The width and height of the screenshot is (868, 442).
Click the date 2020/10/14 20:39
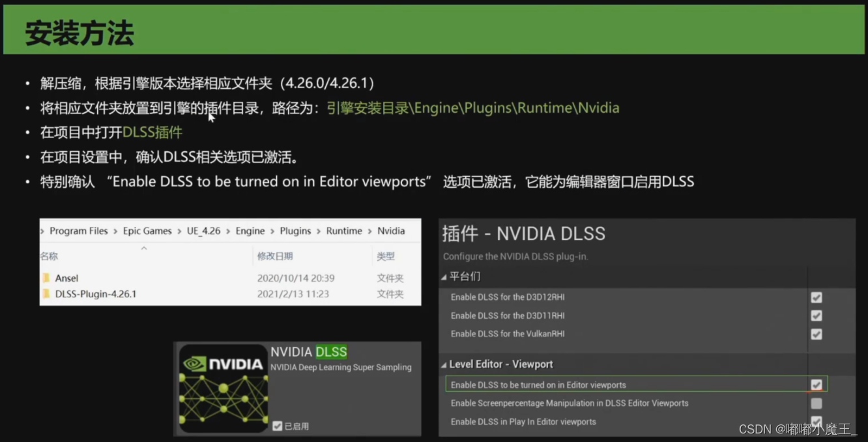point(296,278)
